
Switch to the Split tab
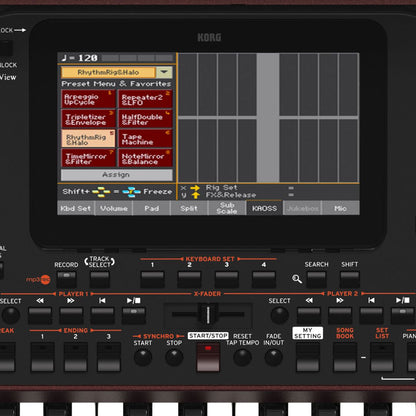pyautogui.click(x=189, y=208)
